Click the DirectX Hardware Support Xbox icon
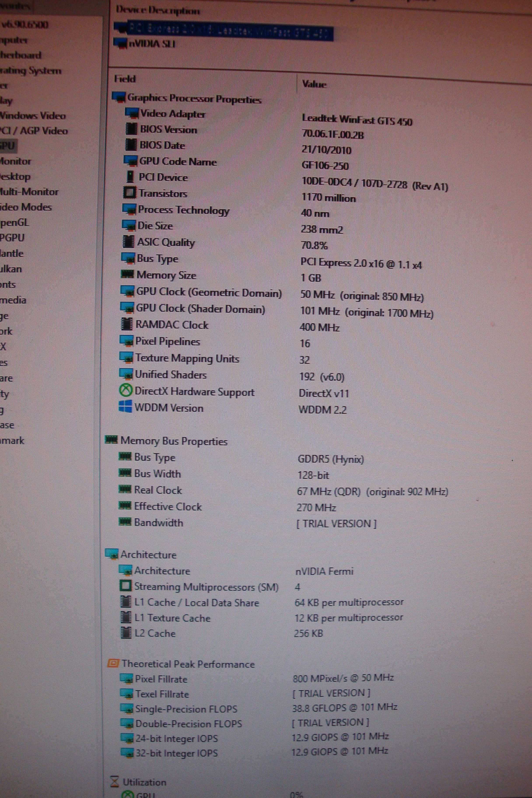Screen dimensions: 532x798 [126, 390]
